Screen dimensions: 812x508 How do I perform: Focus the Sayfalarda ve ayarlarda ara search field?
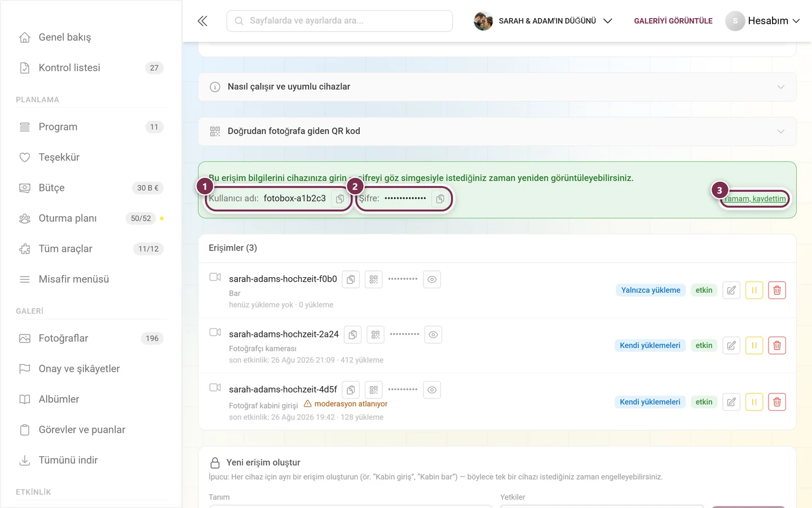[x=339, y=21]
